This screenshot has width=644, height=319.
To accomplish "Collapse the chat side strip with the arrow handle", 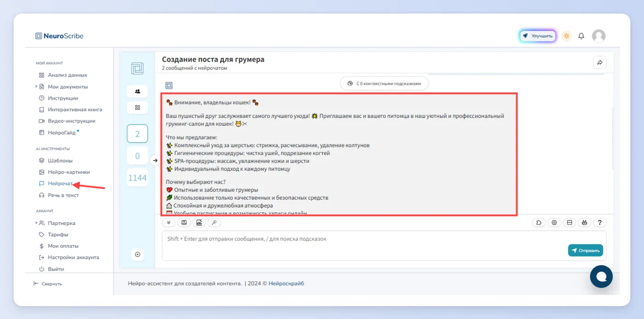I will tap(155, 160).
